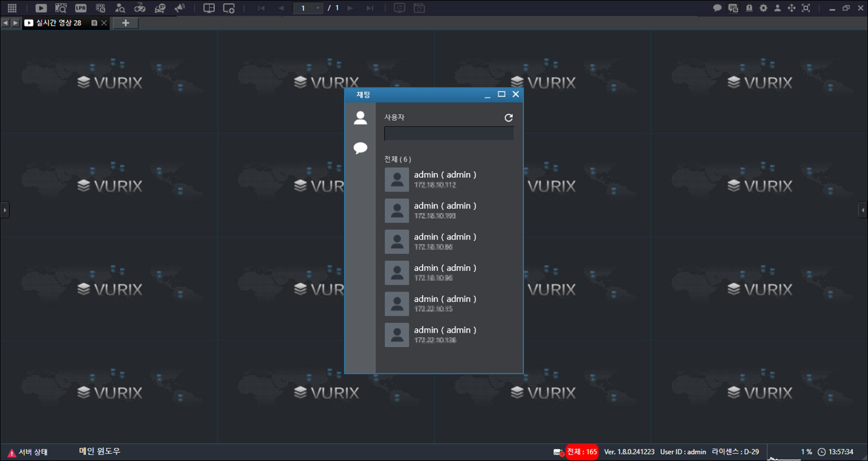
Task: Open the alarm siren icon
Action: pyautogui.click(x=749, y=8)
